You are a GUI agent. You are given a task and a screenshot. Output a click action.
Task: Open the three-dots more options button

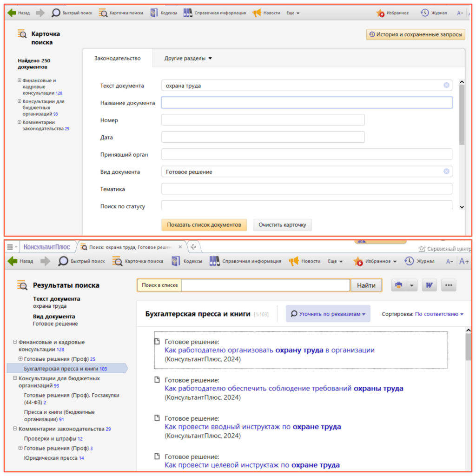coord(448,285)
